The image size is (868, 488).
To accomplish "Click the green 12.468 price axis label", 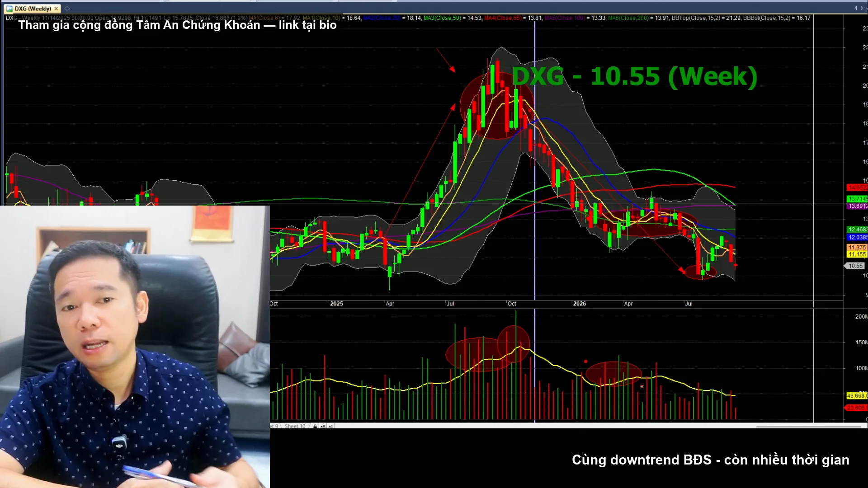I will [857, 230].
